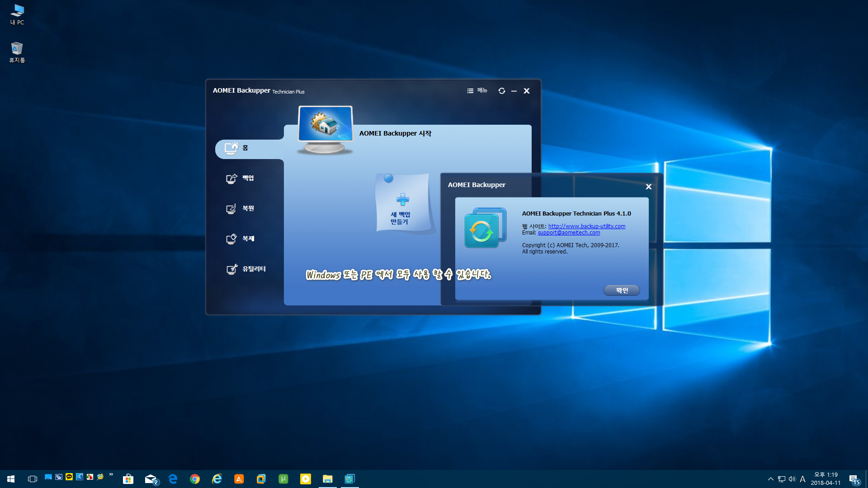The width and height of the screenshot is (868, 488).
Task: Launch Internet Explorer from the taskbar
Action: pos(217,479)
